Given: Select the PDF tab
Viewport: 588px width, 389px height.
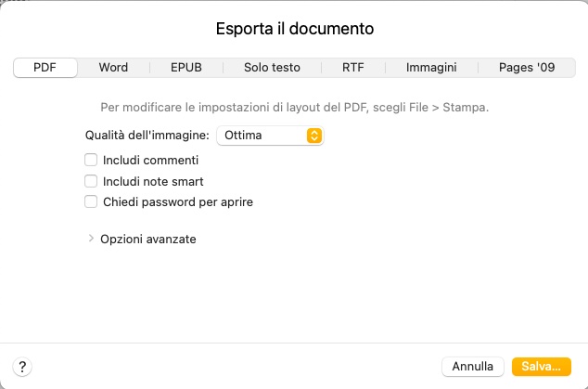Looking at the screenshot, I should [45, 67].
